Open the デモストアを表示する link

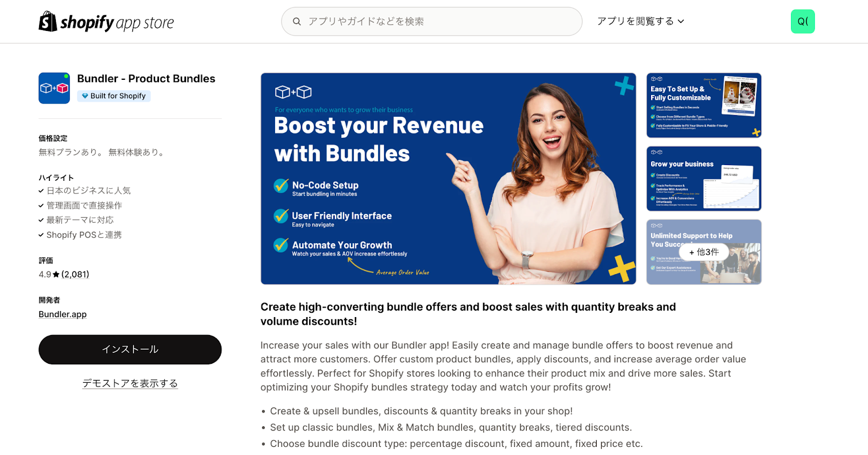pos(130,383)
